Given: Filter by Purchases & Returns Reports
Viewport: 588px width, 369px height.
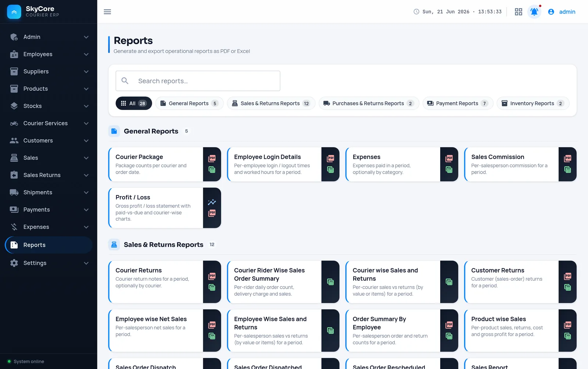Looking at the screenshot, I should point(369,103).
